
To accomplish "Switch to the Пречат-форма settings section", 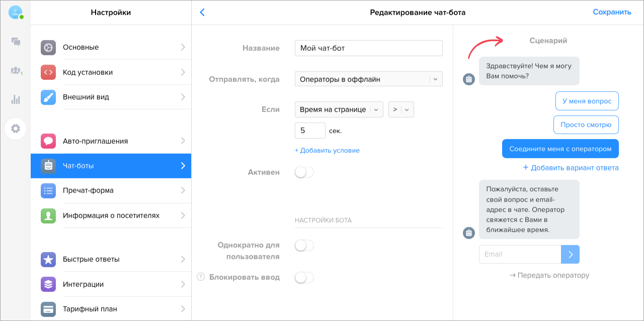I will point(111,191).
